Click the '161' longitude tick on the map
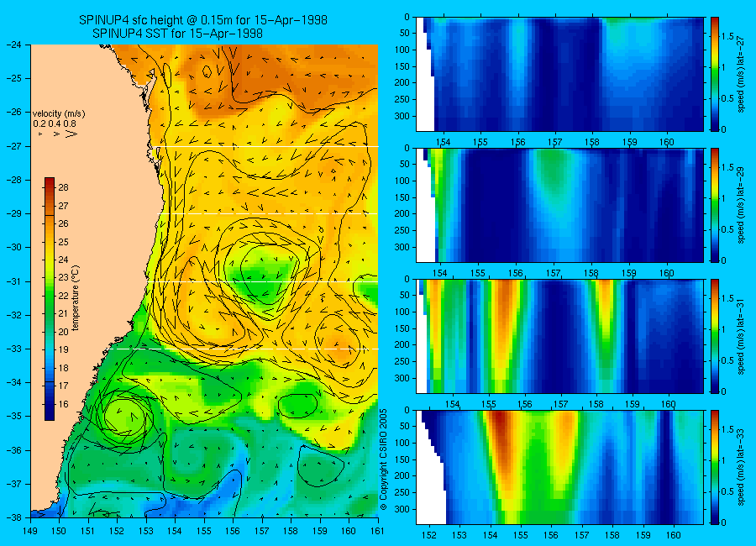 [x=377, y=531]
